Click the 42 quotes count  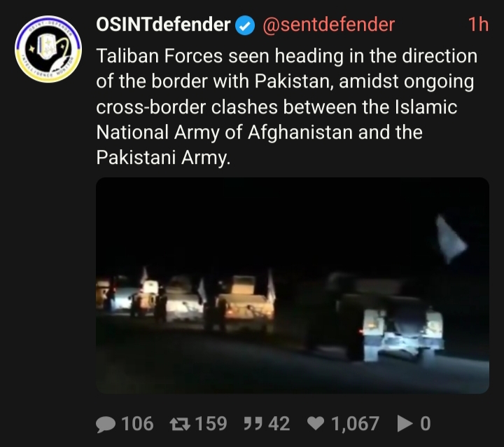[x=279, y=423]
